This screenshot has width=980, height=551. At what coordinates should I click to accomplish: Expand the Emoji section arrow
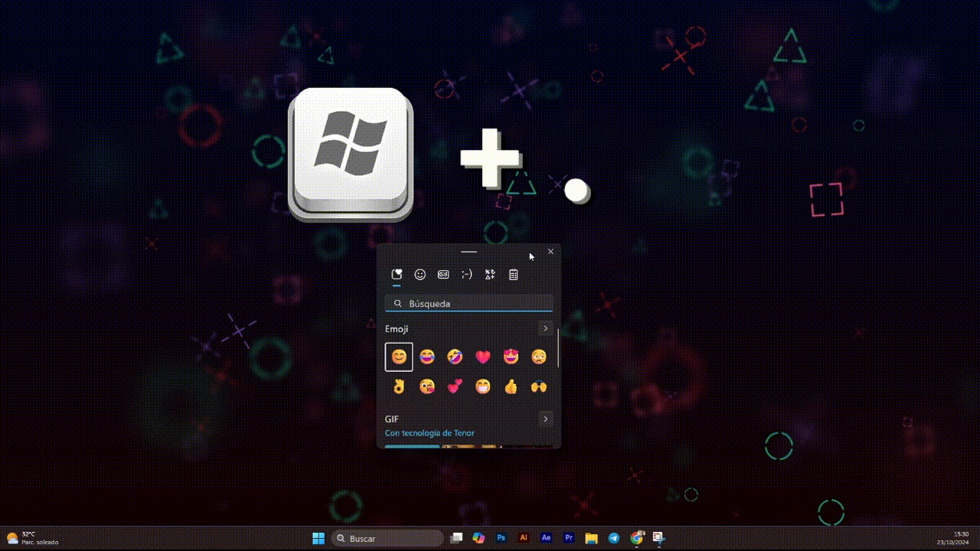(x=545, y=328)
